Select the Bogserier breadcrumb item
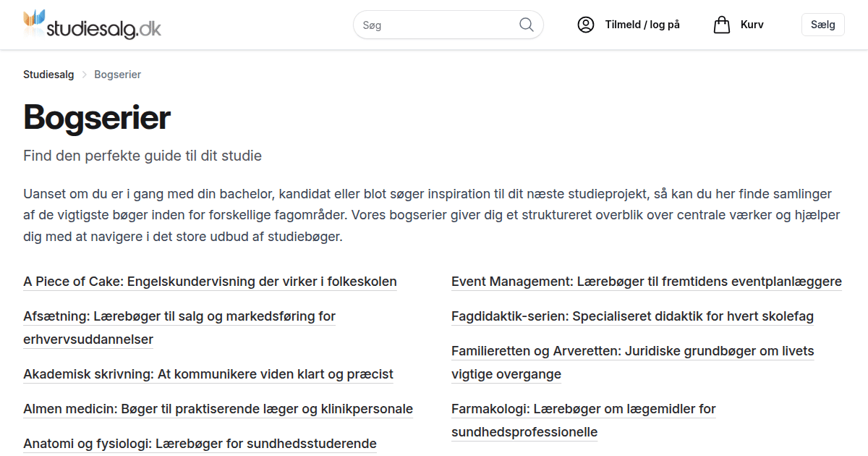 coord(117,75)
